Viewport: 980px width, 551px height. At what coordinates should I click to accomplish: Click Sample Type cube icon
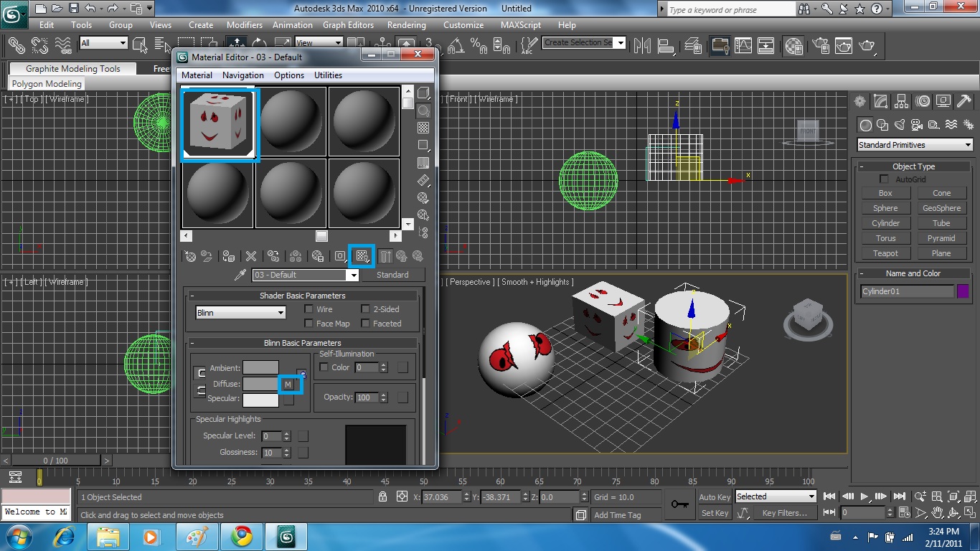click(x=423, y=93)
